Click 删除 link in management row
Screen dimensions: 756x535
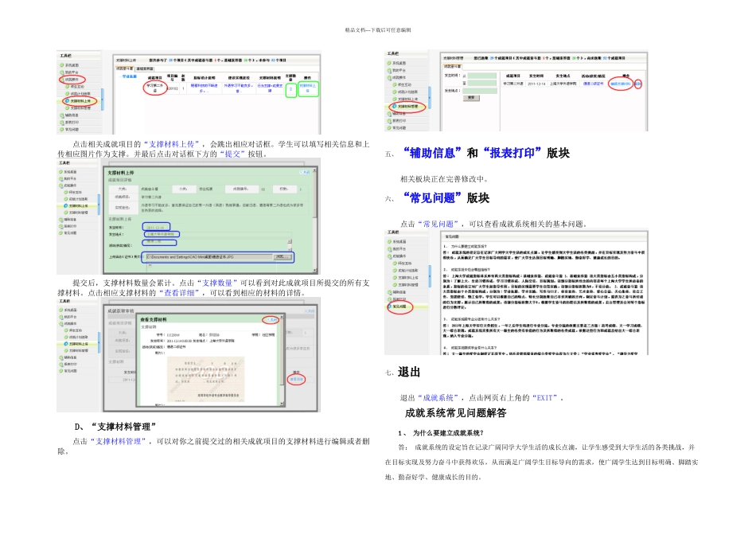(638, 84)
